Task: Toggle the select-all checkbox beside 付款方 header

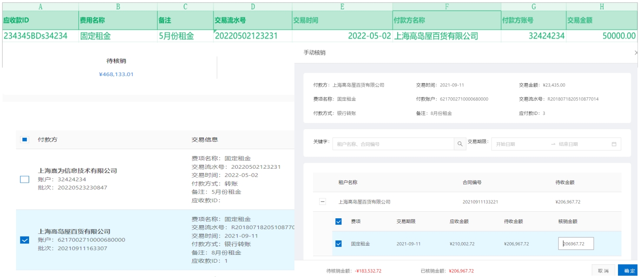Action: pyautogui.click(x=25, y=140)
